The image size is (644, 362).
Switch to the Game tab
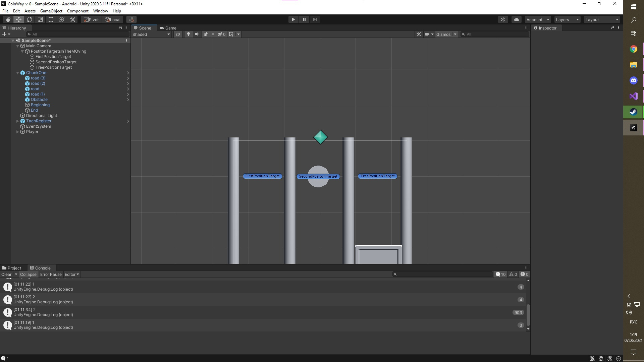point(168,28)
